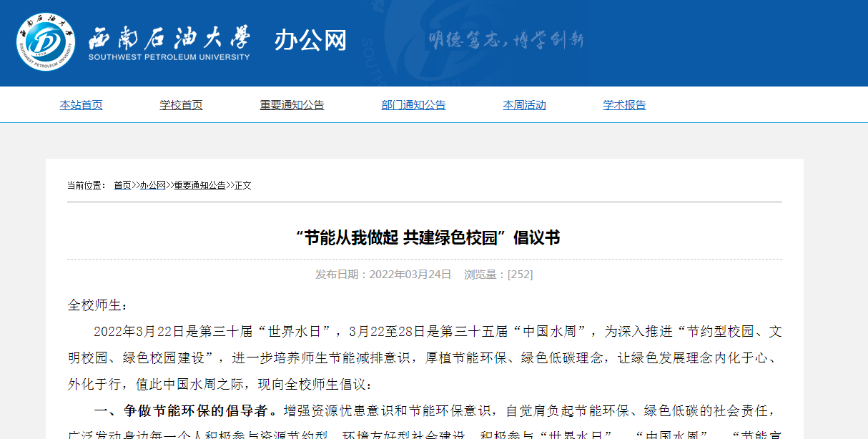Click the 首页 breadcrumb link
Viewport: 868px width, 439px height.
coord(122,185)
